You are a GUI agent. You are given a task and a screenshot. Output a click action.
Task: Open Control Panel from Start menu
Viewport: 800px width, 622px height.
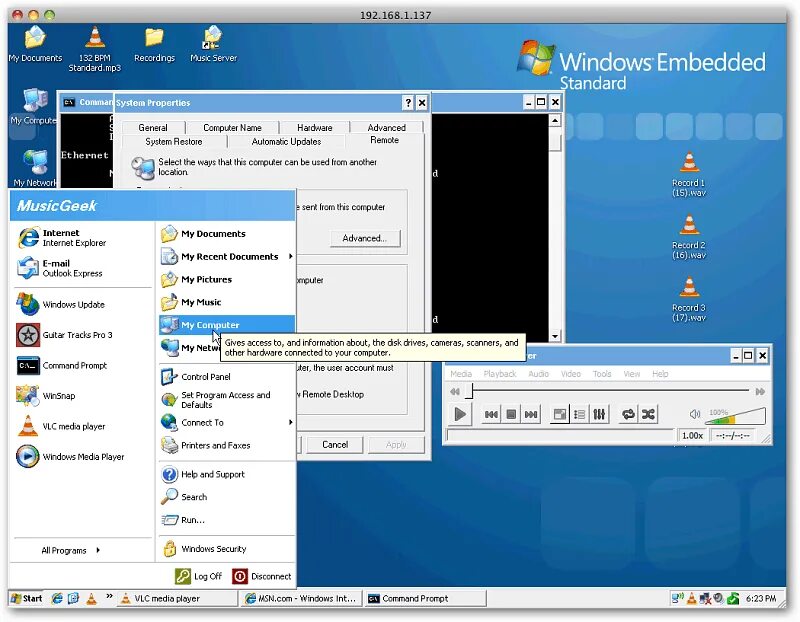click(227, 377)
